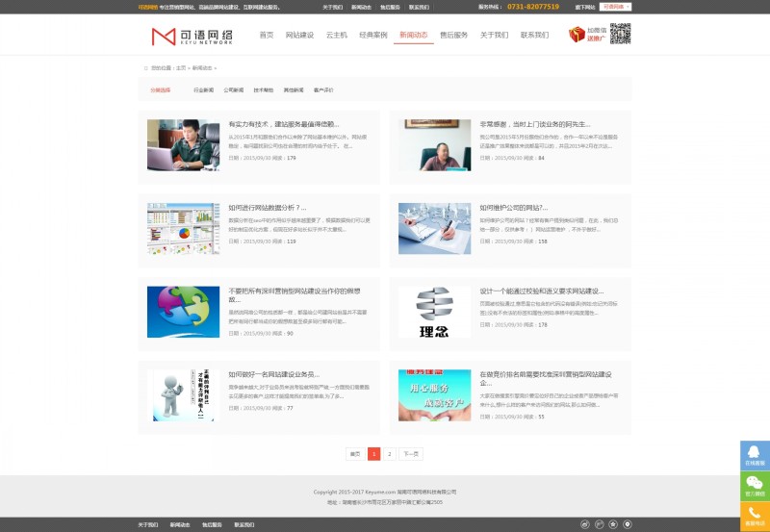Screen dimensions: 770x532
Task: Open the green WeChat floating button
Action: pyautogui.click(x=755, y=486)
